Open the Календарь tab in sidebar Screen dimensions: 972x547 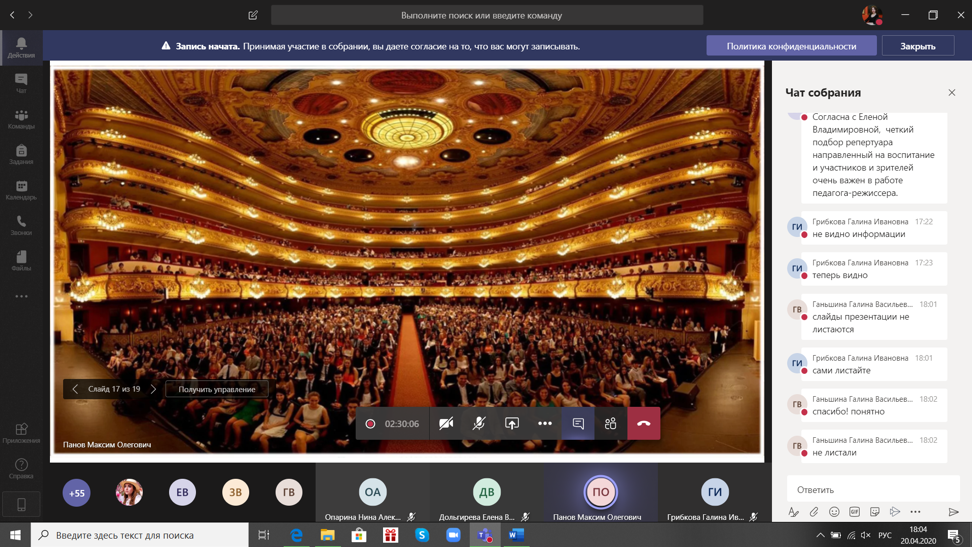coord(21,190)
